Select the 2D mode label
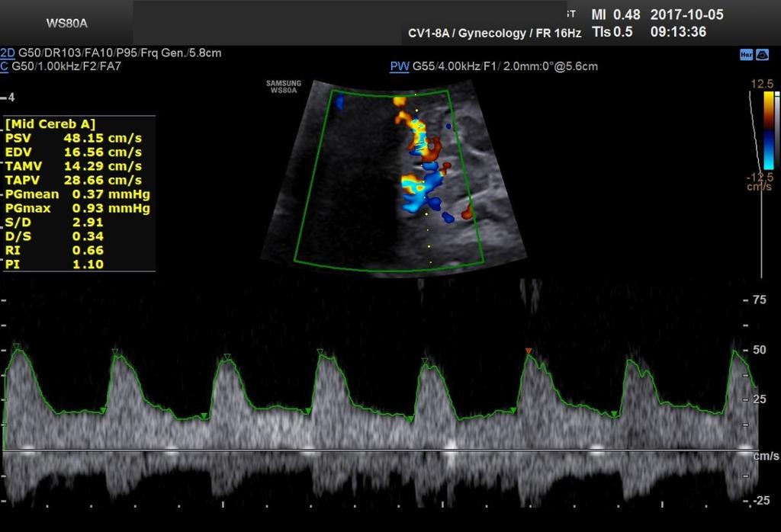The height and width of the screenshot is (532, 781). 8,53
